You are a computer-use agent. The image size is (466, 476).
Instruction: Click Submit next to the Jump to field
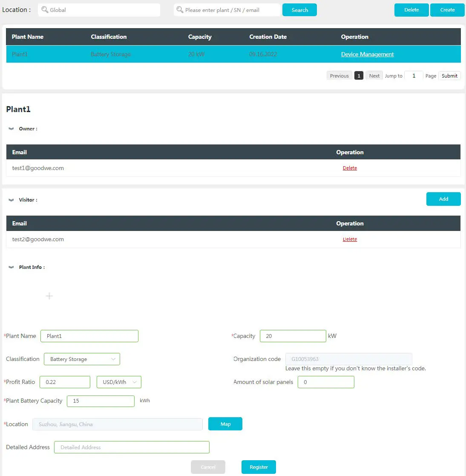click(449, 75)
